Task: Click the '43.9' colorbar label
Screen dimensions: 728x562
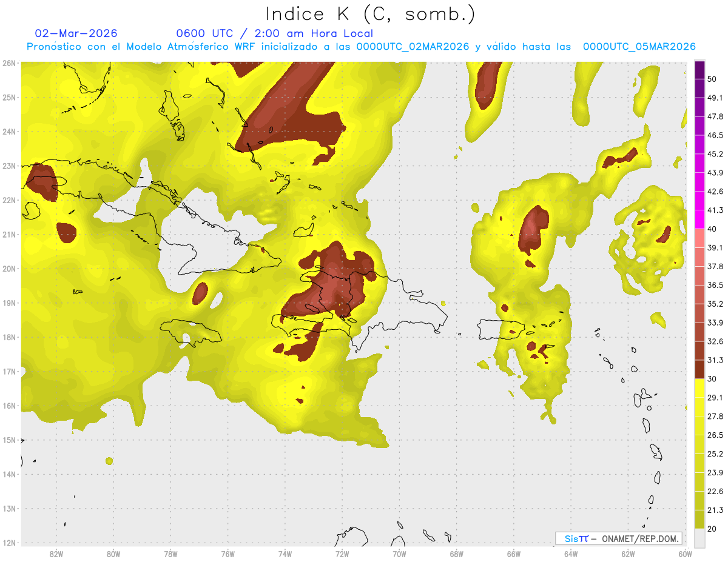Action: coord(715,173)
